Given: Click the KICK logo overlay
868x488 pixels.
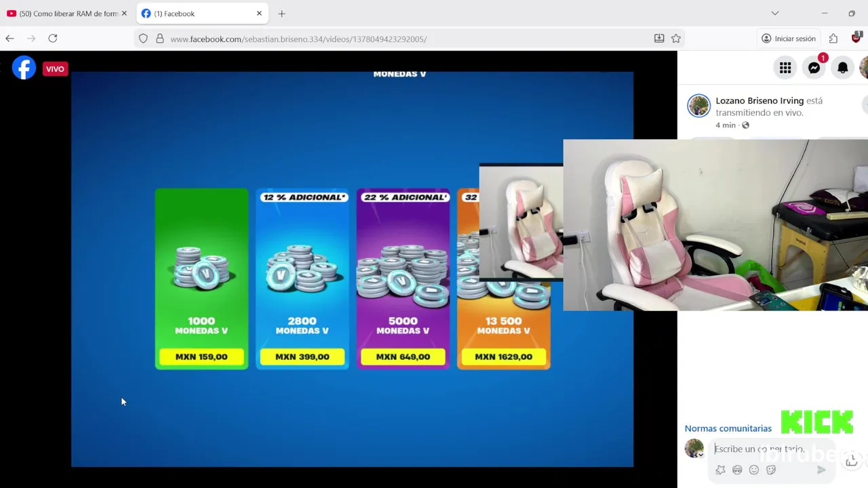Looking at the screenshot, I should click(816, 422).
